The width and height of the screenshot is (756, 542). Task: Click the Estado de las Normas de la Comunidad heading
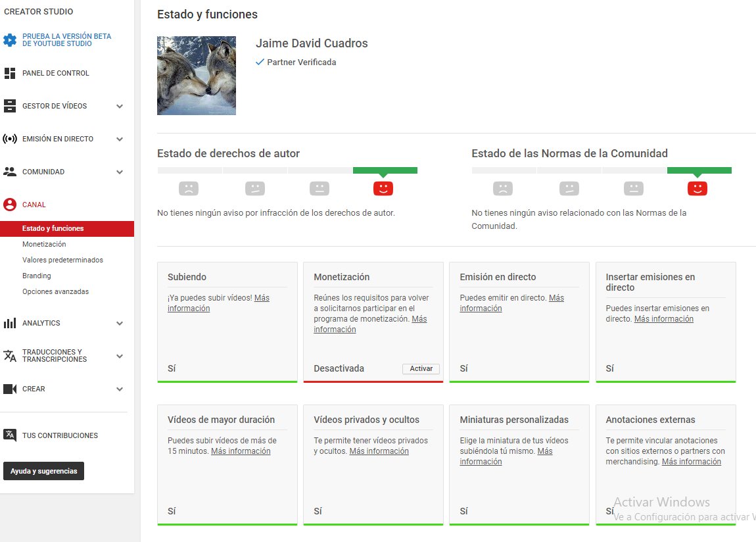(x=569, y=153)
